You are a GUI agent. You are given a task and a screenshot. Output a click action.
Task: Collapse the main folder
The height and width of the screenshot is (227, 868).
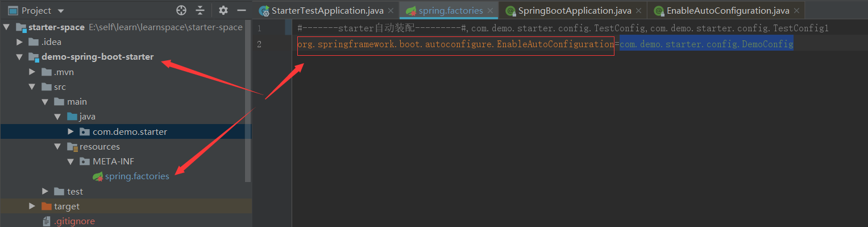click(44, 102)
